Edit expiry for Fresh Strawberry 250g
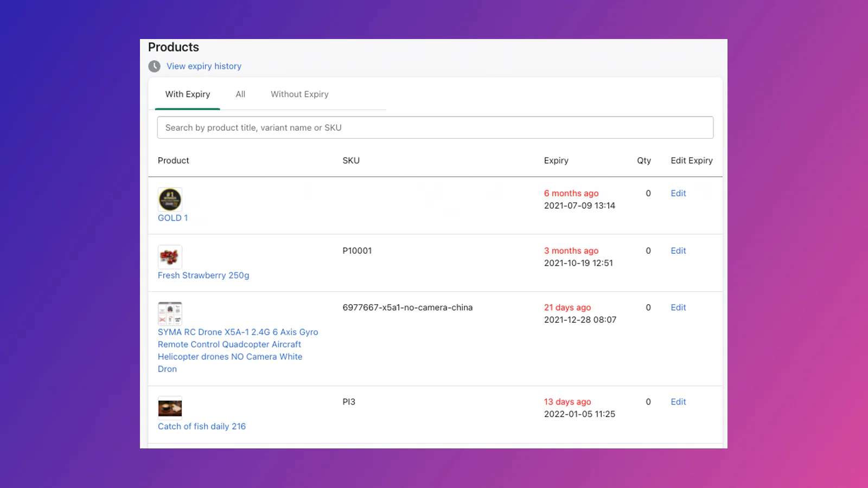 click(678, 251)
